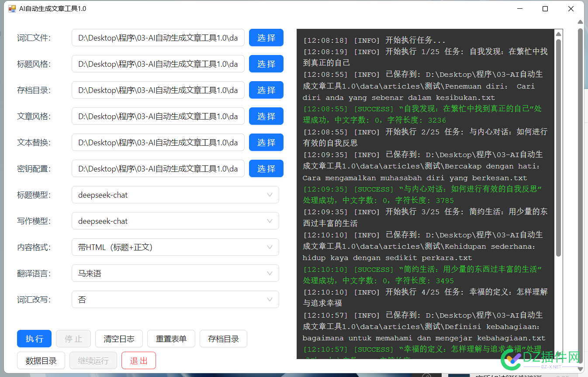
Task: Click 选择 button for 文本替换
Action: coord(266,142)
